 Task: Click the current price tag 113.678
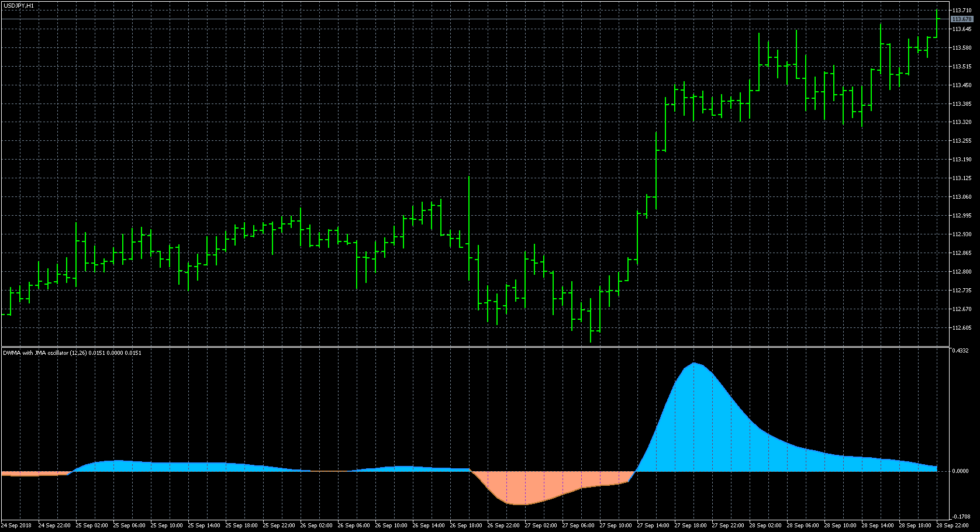(964, 19)
